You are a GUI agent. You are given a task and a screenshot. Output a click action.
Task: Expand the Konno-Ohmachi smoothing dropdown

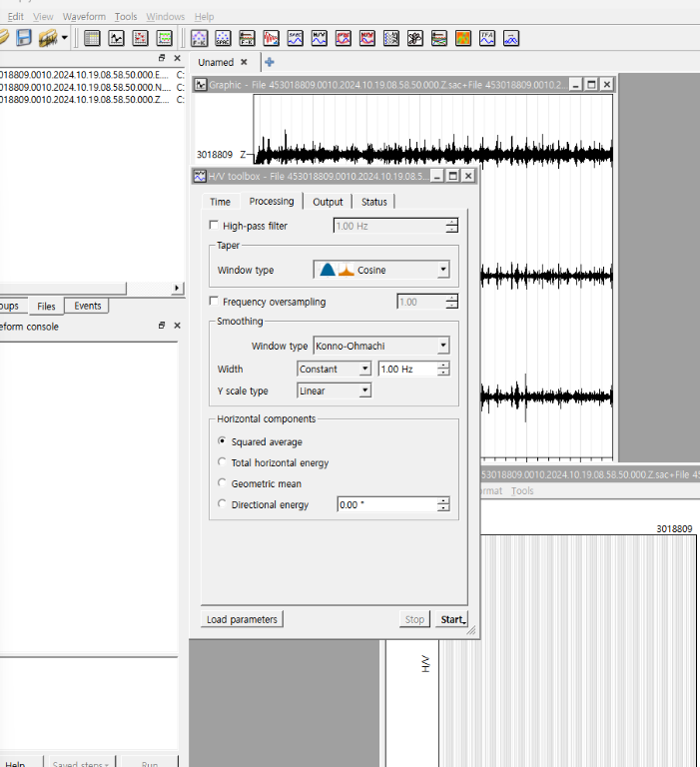[381, 346]
